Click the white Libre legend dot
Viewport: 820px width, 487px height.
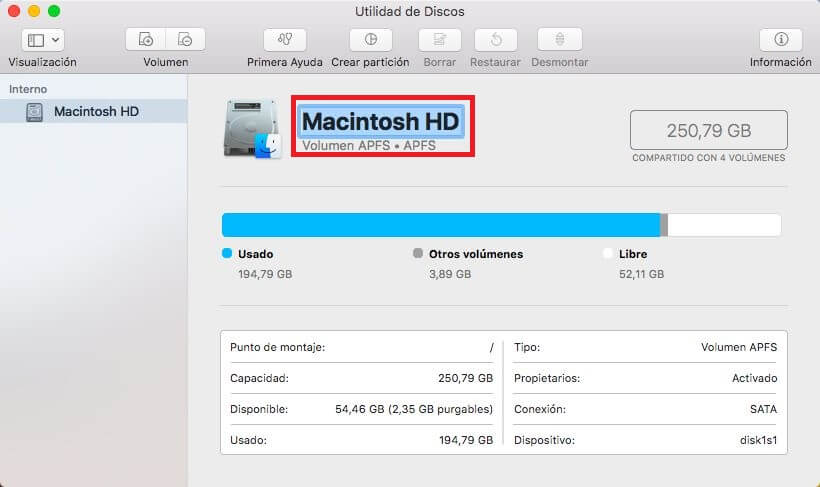pyautogui.click(x=608, y=253)
